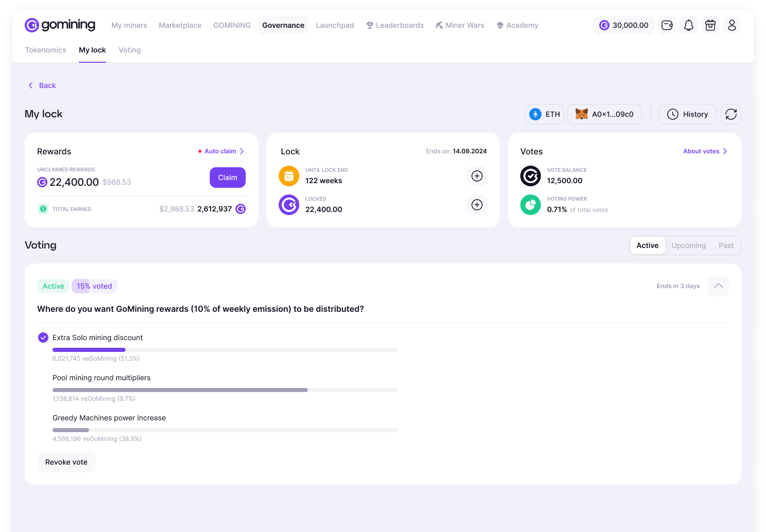The image size is (766, 532).
Task: Switch to the Voting tab
Action: (130, 50)
